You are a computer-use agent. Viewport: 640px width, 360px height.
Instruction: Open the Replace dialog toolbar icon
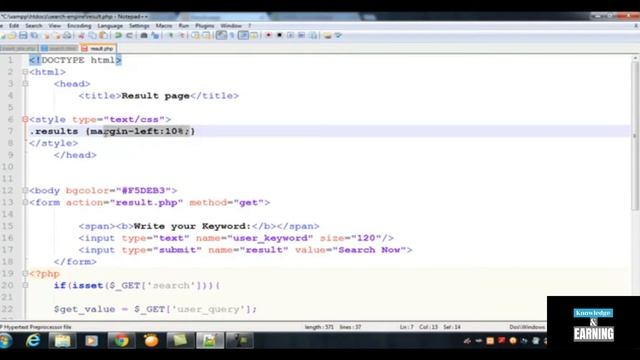(155, 36)
